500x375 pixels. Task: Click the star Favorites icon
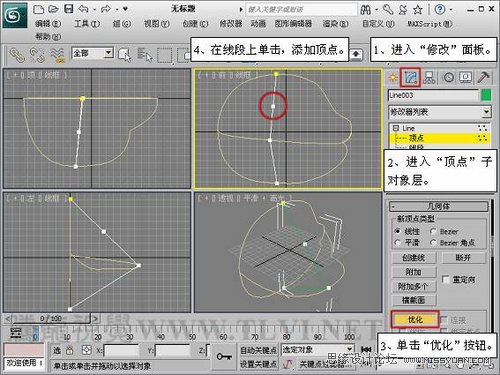[x=418, y=10]
